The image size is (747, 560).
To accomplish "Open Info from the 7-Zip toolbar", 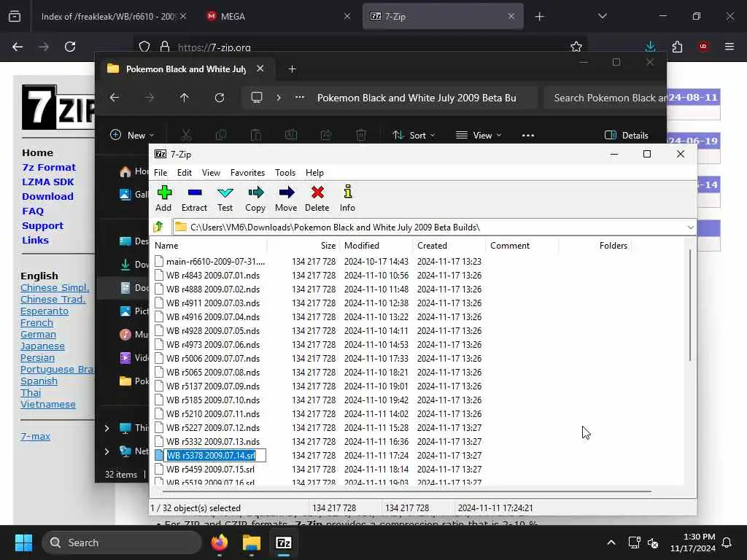I will (347, 198).
